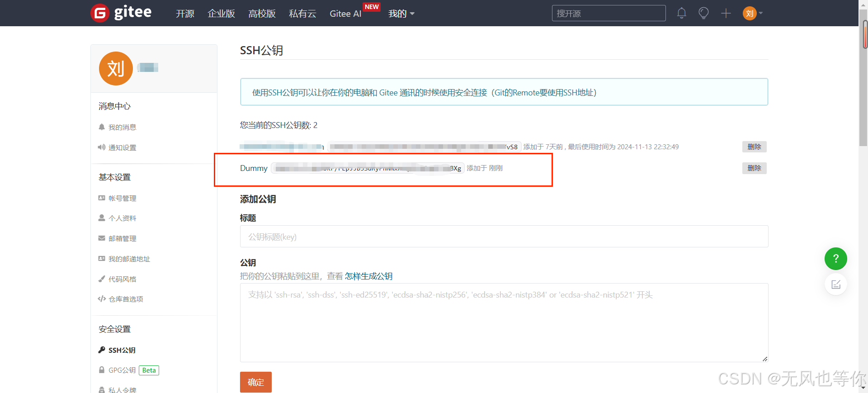This screenshot has width=868, height=393.
Task: Click the key icon beside SSH公钥
Action: point(102,350)
